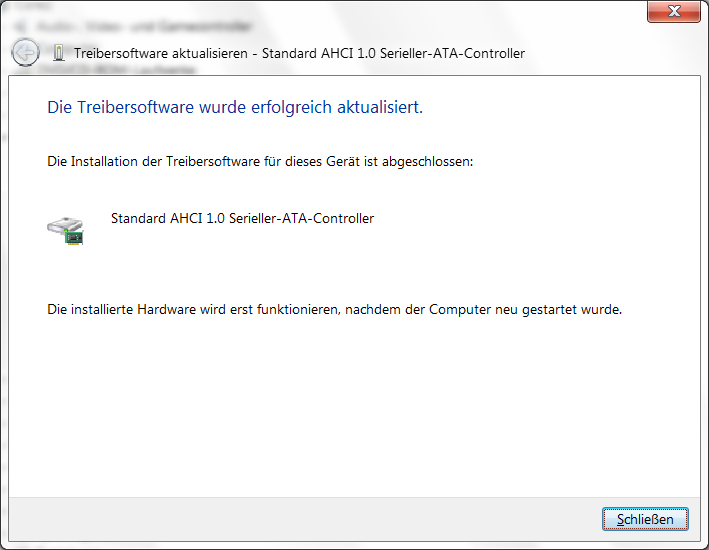Click the small device icon beside the wizard title
The width and height of the screenshot is (709, 550).
(x=58, y=53)
